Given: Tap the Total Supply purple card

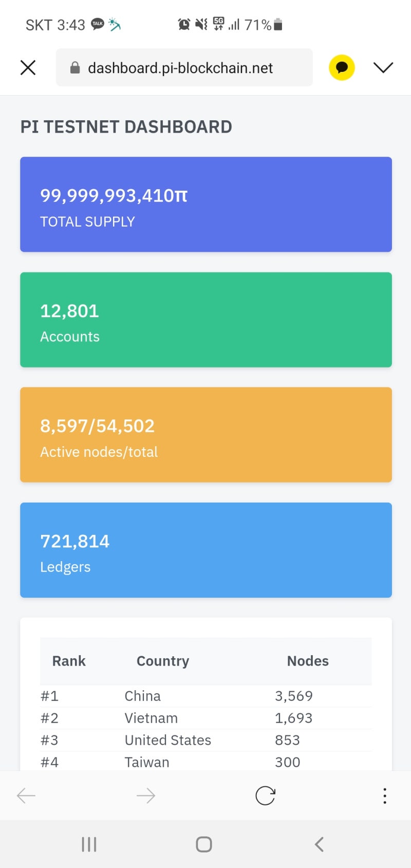Looking at the screenshot, I should tap(206, 205).
